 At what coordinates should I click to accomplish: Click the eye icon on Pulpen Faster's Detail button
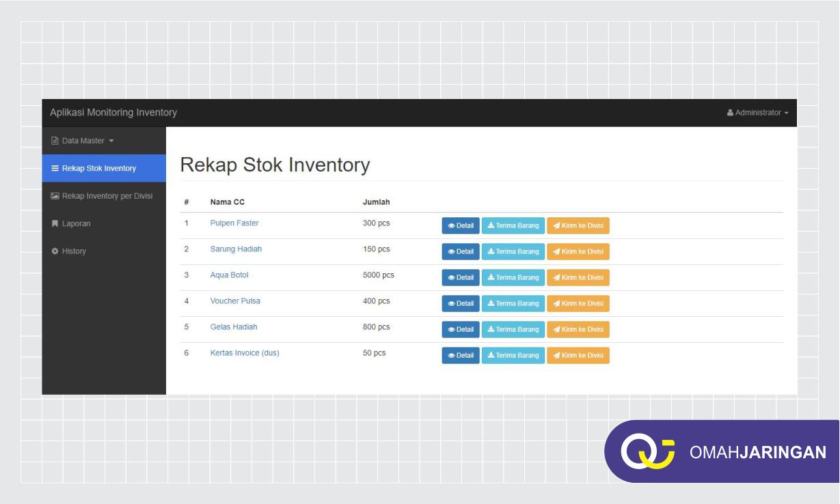[x=452, y=225]
